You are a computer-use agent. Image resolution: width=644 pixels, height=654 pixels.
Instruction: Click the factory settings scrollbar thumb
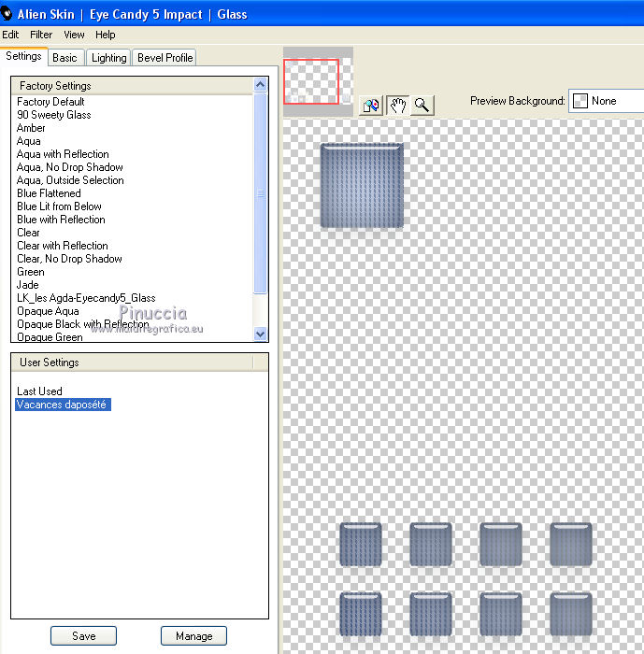(260, 193)
